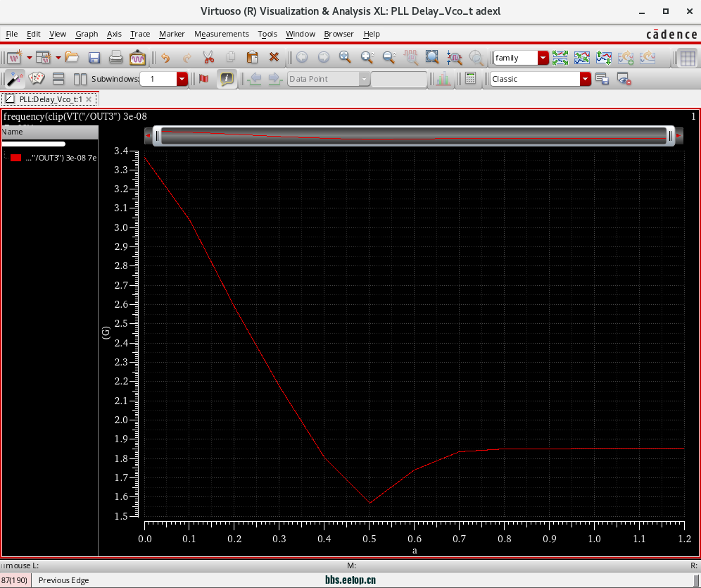Open the Classic workspace dropdown

coord(585,79)
